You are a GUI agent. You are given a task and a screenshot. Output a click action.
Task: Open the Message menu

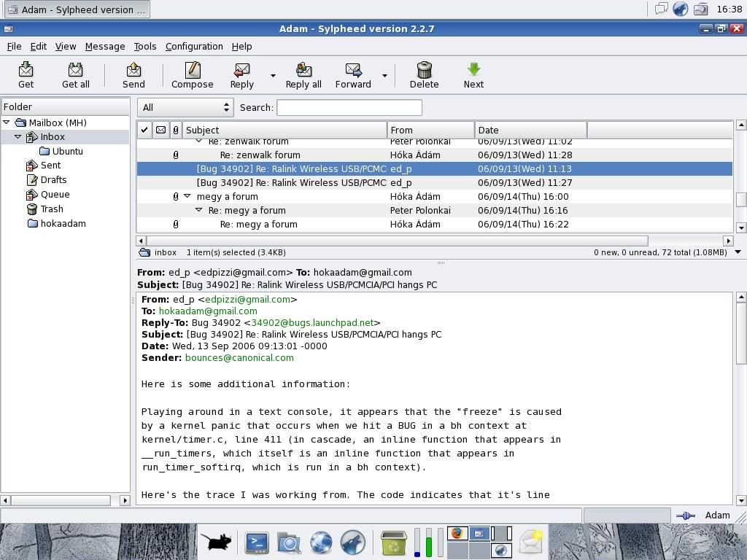105,46
